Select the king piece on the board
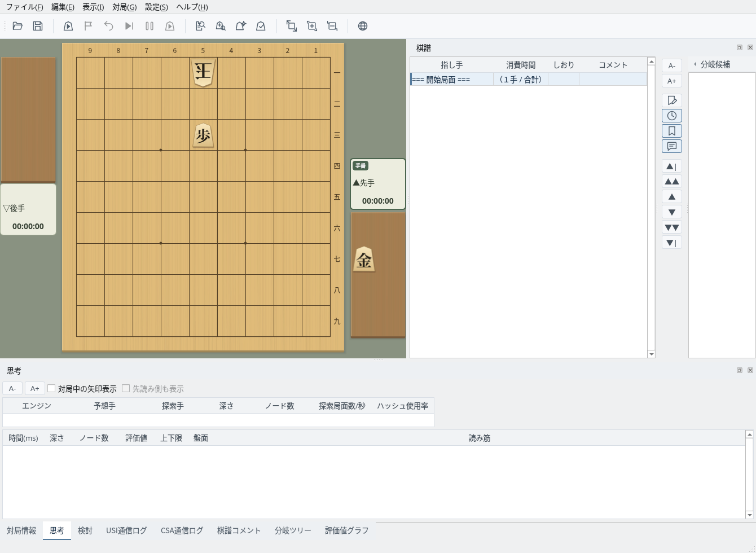 [x=203, y=72]
